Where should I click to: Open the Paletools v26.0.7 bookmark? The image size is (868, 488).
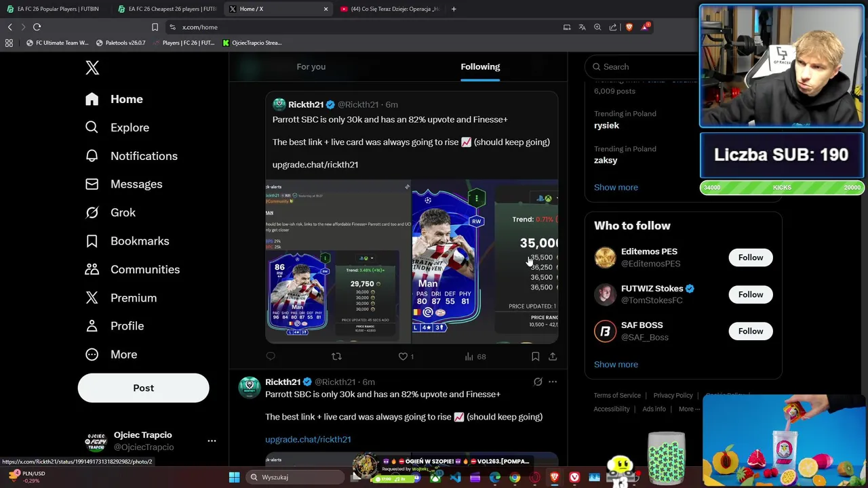coord(121,43)
